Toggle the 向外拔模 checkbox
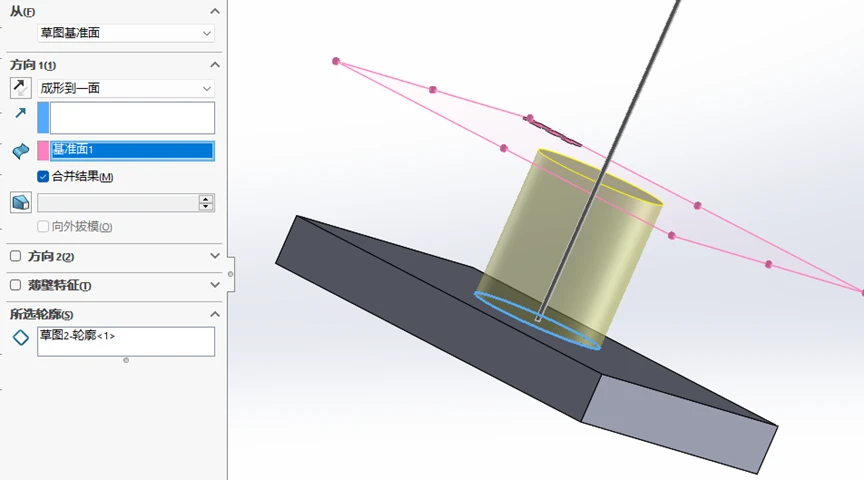864x480 pixels. click(43, 226)
